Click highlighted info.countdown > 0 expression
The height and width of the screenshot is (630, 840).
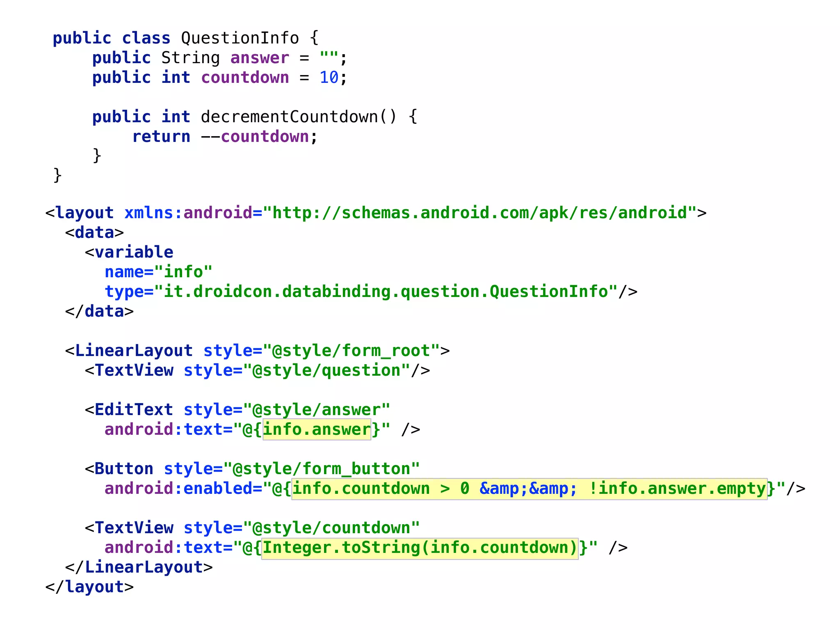click(530, 488)
